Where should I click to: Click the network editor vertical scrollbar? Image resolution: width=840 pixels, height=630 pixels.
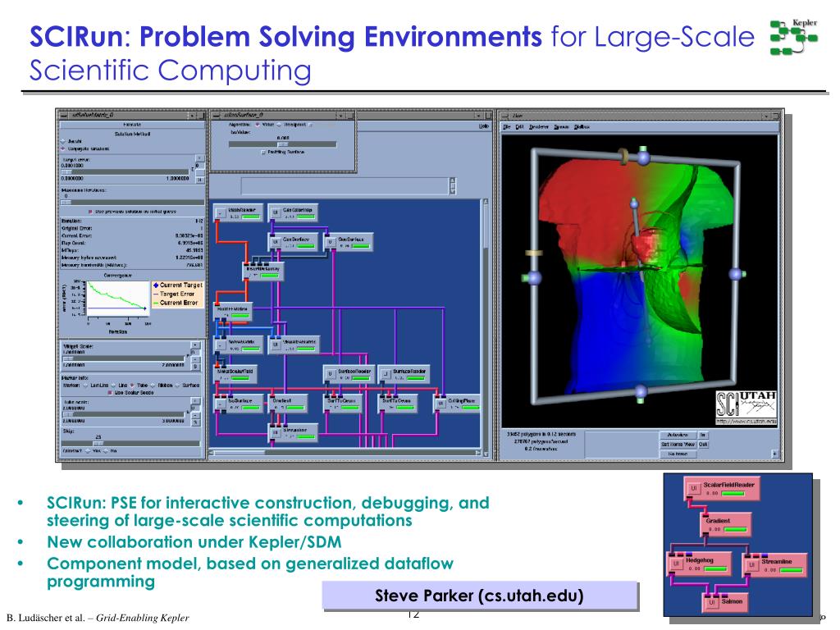point(486,326)
